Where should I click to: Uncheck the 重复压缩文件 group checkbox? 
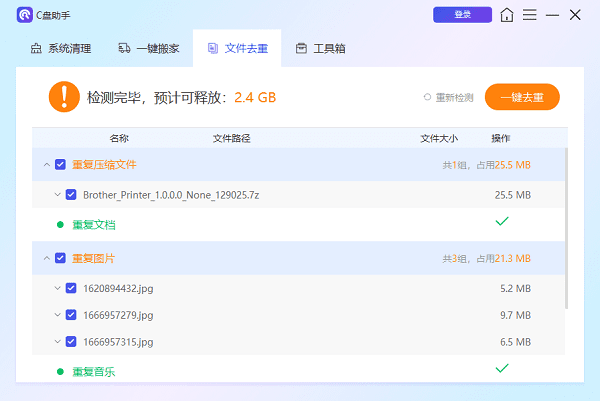click(x=61, y=164)
